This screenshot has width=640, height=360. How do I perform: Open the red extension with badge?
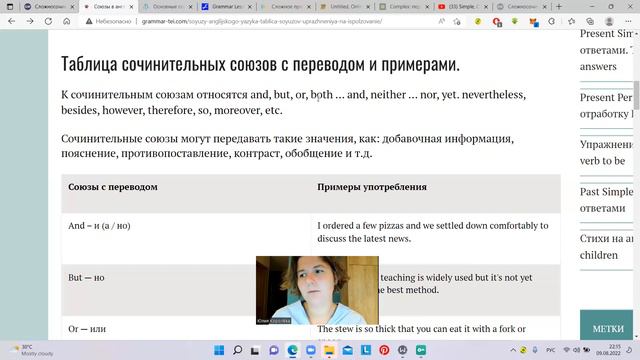pos(497,22)
